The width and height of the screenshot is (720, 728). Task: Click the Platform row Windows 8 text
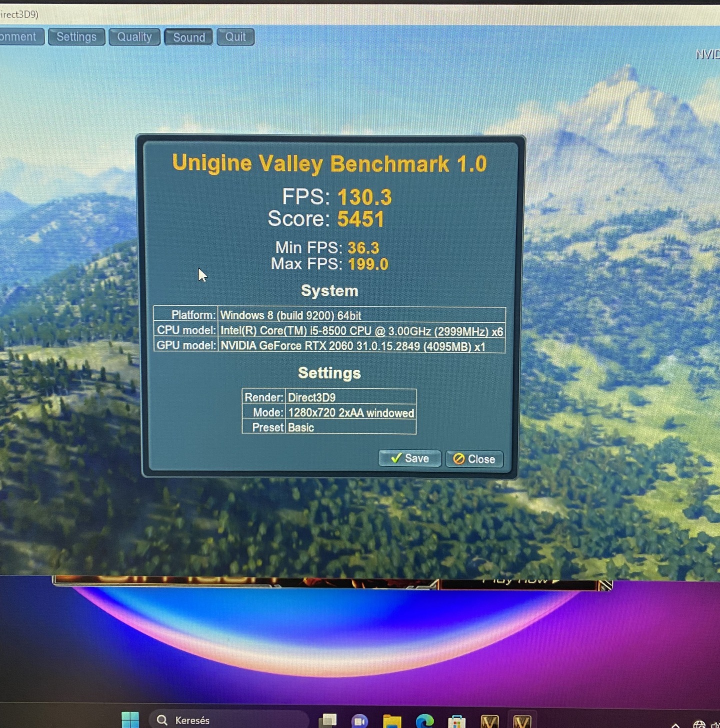[x=290, y=315]
